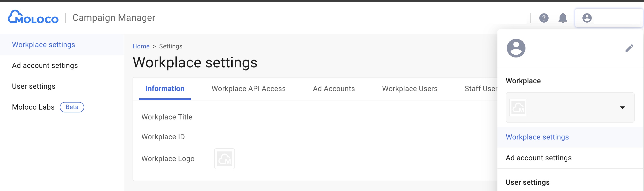
Task: Navigate to Home via the breadcrumb
Action: point(141,46)
